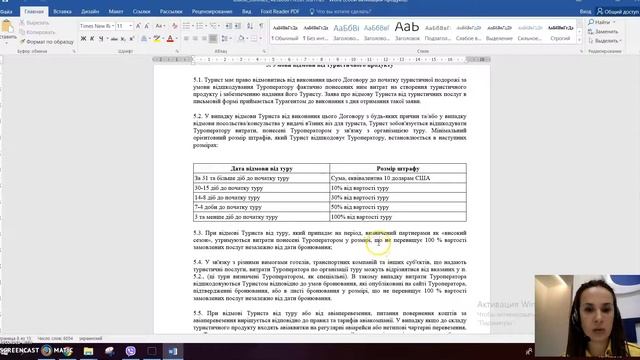Toggle italic К formatting
This screenshot has height=360, width=640.
click(92, 39)
